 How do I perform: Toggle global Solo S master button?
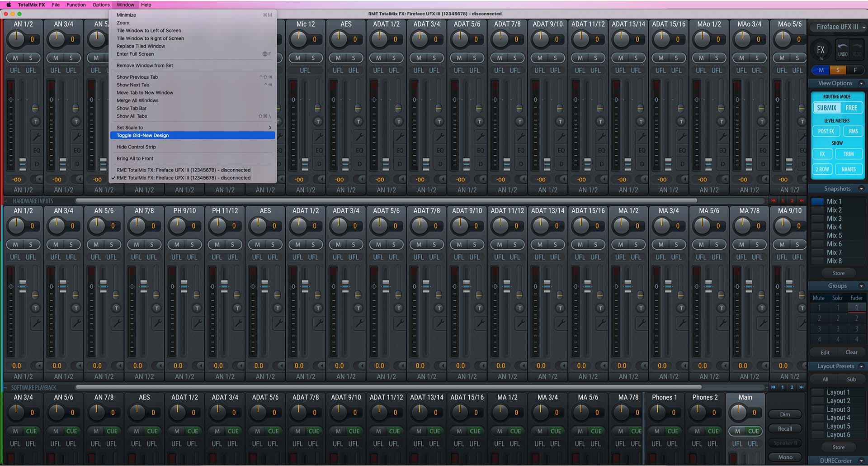(x=838, y=70)
